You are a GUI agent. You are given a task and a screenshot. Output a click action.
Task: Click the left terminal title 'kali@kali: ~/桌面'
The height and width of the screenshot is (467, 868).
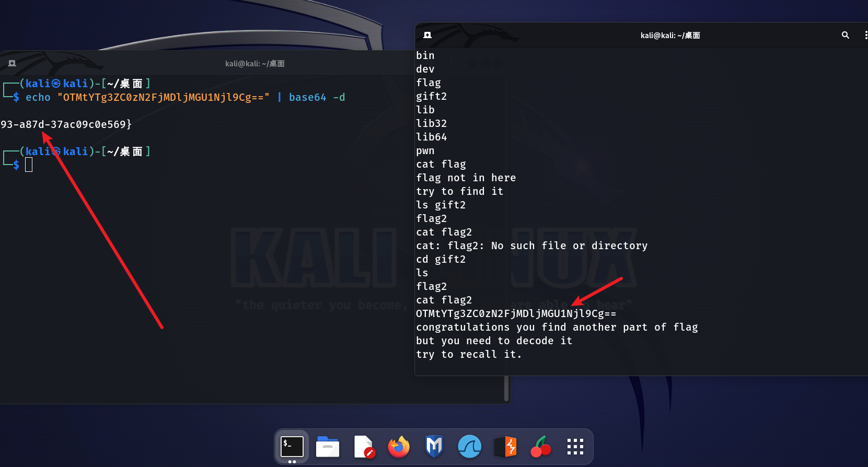coord(254,63)
